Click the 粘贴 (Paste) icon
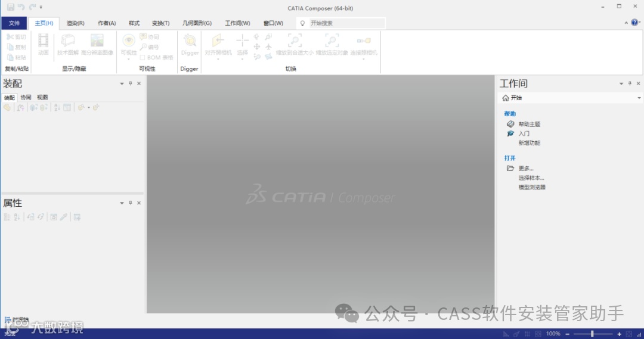The width and height of the screenshot is (644, 339). (x=10, y=57)
